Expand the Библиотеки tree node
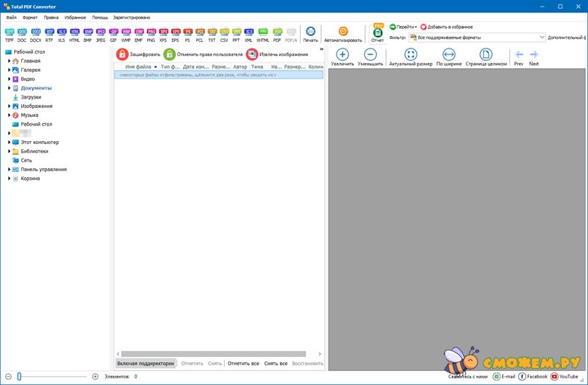Image resolution: width=588 pixels, height=385 pixels. click(x=10, y=151)
